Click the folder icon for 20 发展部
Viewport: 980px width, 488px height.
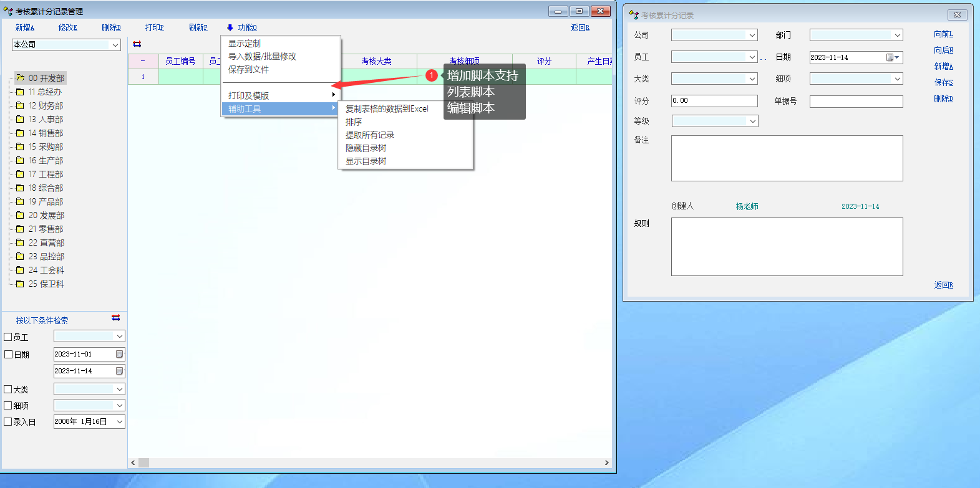click(20, 215)
